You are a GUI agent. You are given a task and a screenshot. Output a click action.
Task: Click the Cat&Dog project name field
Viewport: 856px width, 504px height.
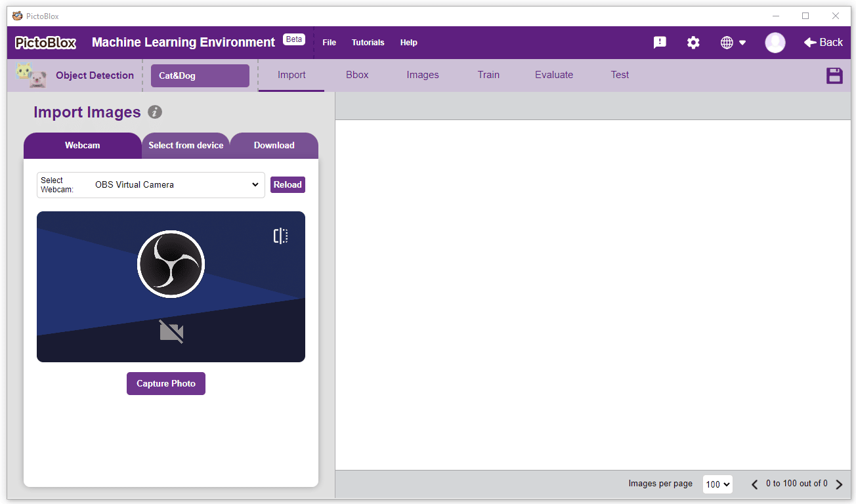tap(200, 75)
